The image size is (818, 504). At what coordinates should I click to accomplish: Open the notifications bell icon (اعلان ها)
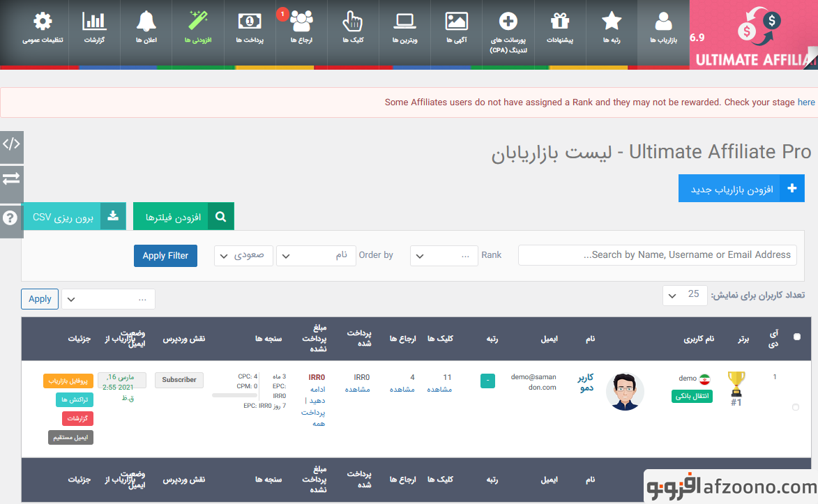pos(146,22)
